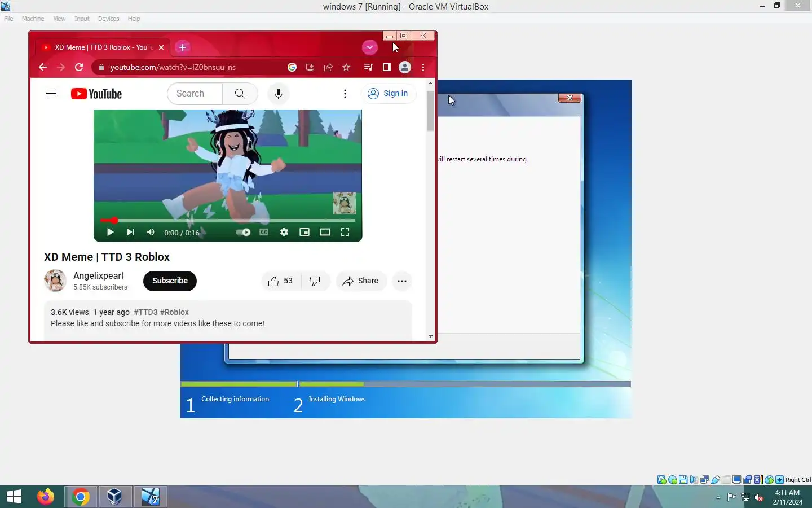Viewport: 812px width, 508px height.
Task: Start voice search with microphone icon
Action: (x=278, y=94)
